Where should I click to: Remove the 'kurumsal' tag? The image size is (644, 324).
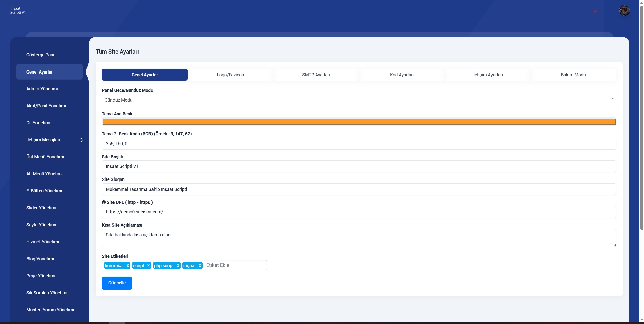pos(128,266)
